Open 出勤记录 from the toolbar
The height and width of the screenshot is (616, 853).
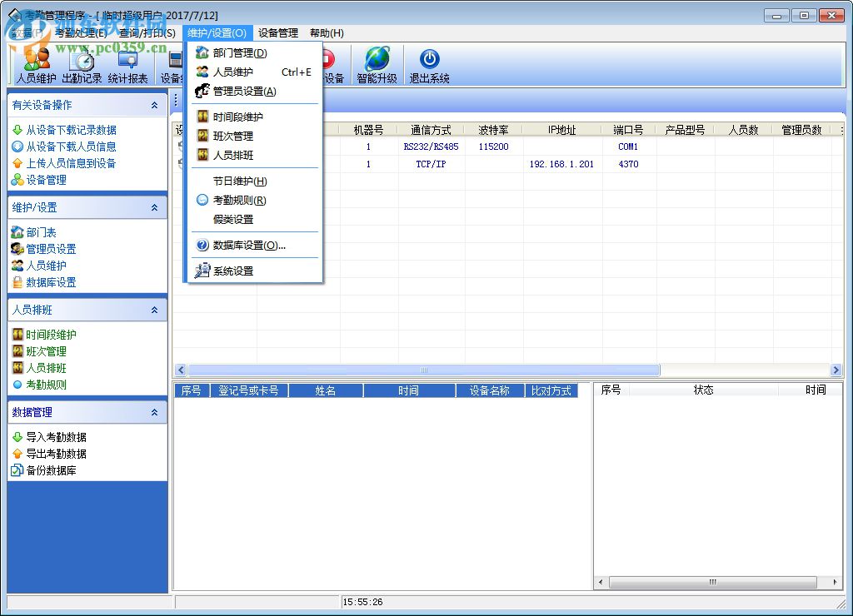tap(82, 65)
